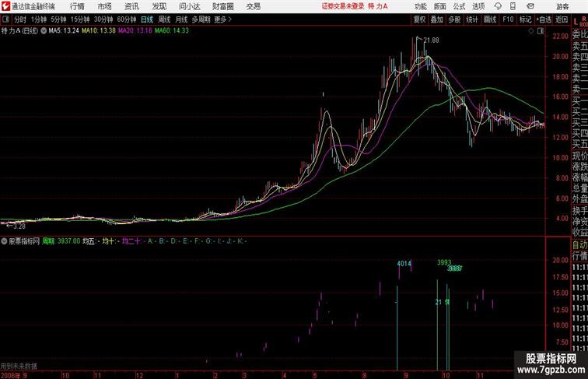Toggle the left panel icon beside 分时
The image size is (588, 379).
point(5,19)
